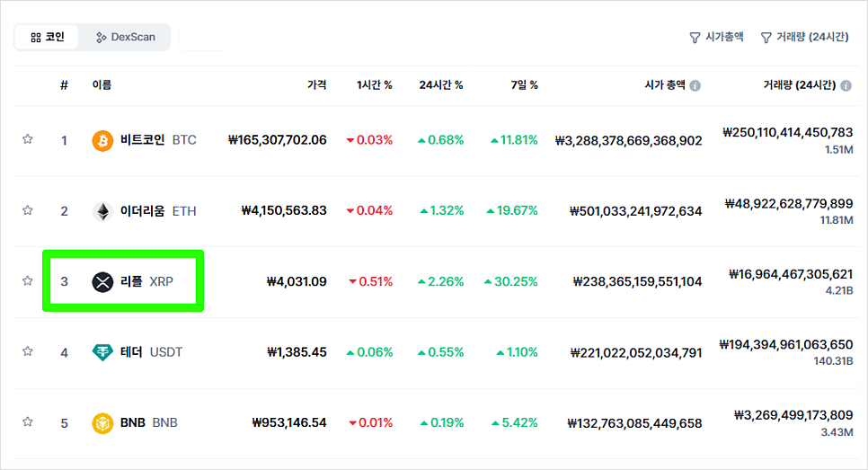868x470 pixels.
Task: Sort by 거래량 (24시간) column header
Action: [800, 84]
